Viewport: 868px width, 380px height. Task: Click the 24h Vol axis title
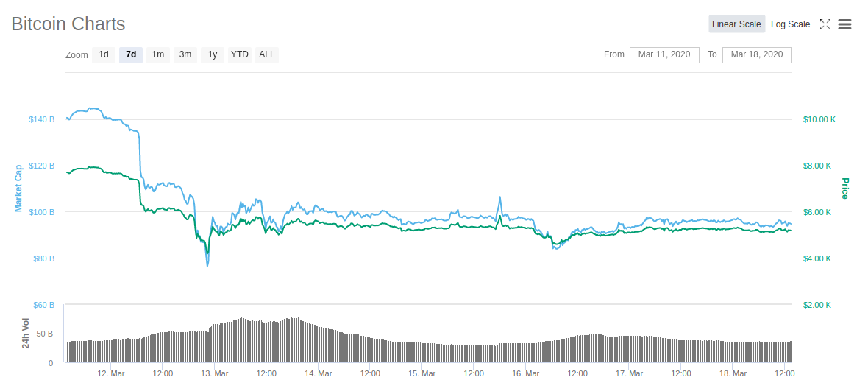coord(26,334)
